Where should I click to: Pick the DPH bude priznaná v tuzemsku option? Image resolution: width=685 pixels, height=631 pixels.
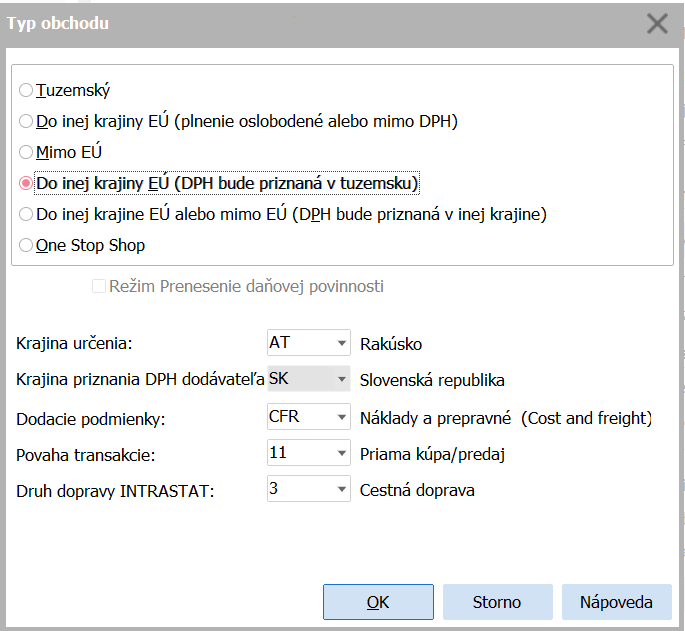coord(26,183)
